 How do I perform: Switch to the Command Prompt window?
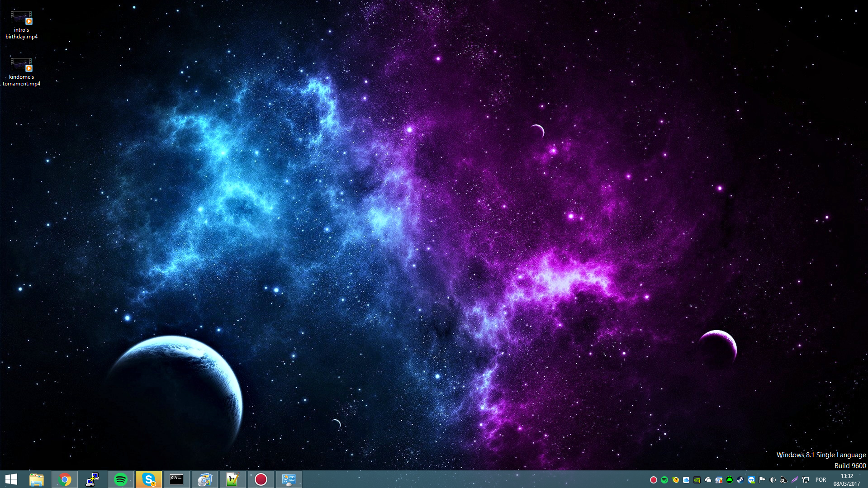coord(176,479)
